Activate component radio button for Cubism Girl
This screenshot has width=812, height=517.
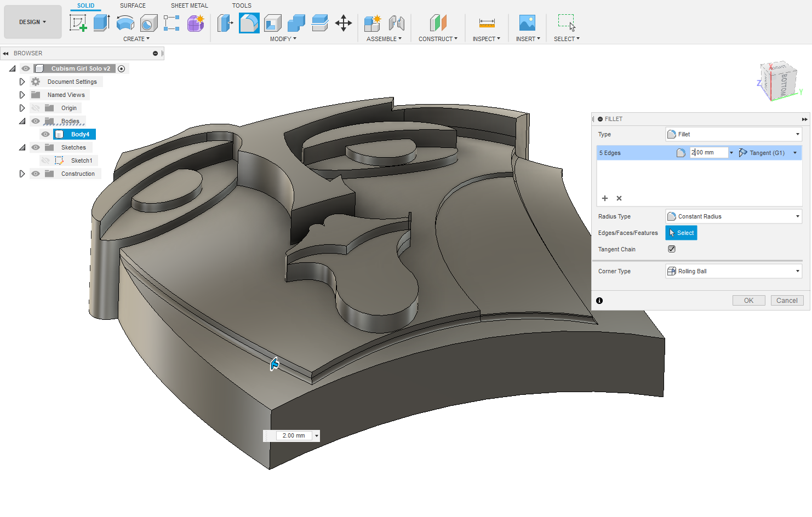[122, 68]
